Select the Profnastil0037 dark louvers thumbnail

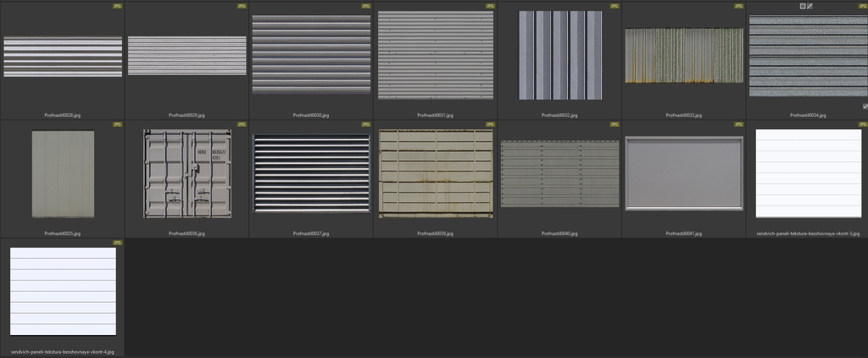pyautogui.click(x=311, y=174)
